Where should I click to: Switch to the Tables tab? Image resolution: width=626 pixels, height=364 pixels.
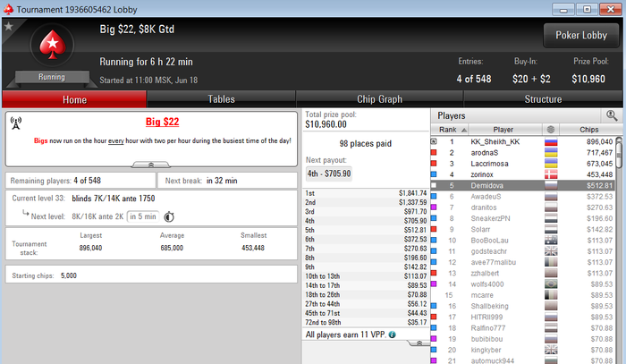pos(221,99)
